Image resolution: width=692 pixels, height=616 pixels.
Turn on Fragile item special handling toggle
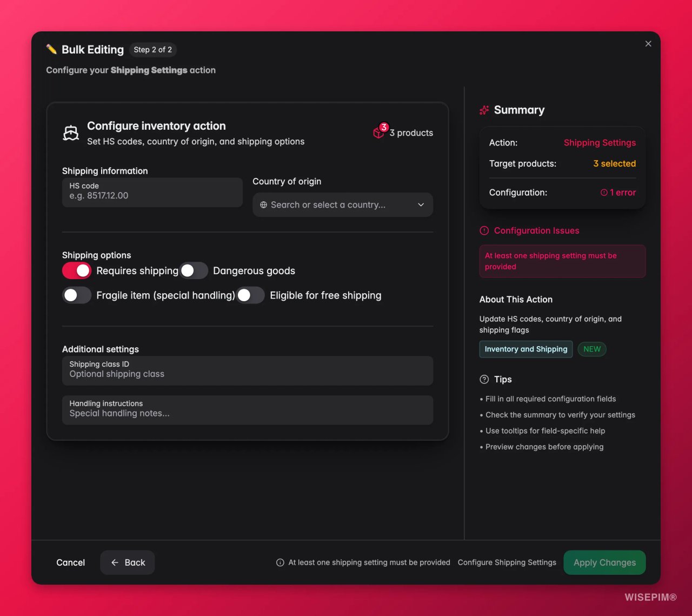pos(77,295)
